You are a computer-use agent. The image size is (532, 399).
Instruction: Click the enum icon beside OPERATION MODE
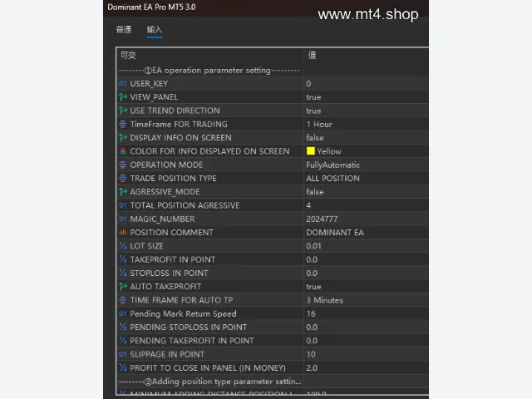(x=122, y=165)
